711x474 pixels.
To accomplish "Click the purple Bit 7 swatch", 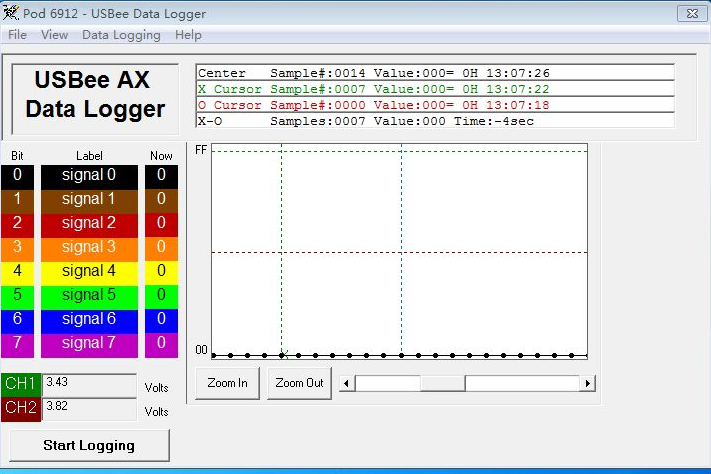I will [17, 345].
